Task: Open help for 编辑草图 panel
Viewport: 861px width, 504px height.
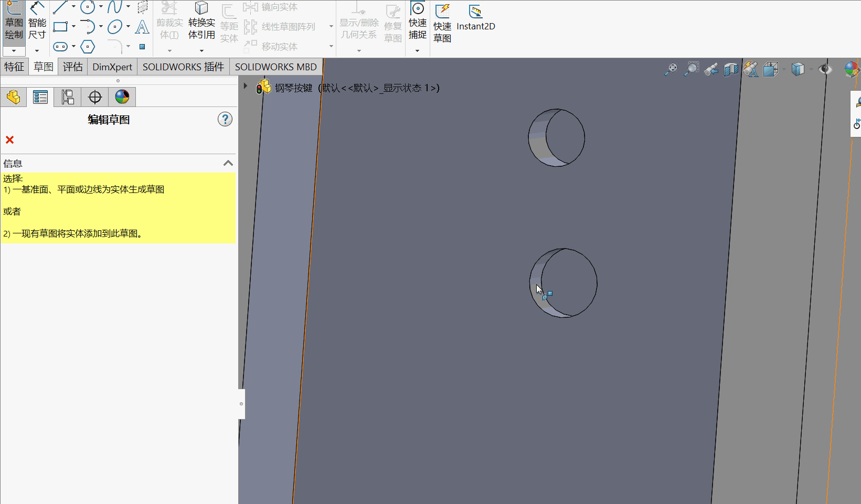Action: point(225,120)
